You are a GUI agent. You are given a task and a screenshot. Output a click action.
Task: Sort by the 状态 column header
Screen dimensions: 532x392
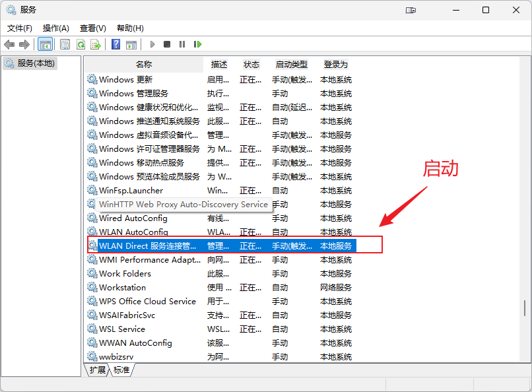click(x=251, y=65)
